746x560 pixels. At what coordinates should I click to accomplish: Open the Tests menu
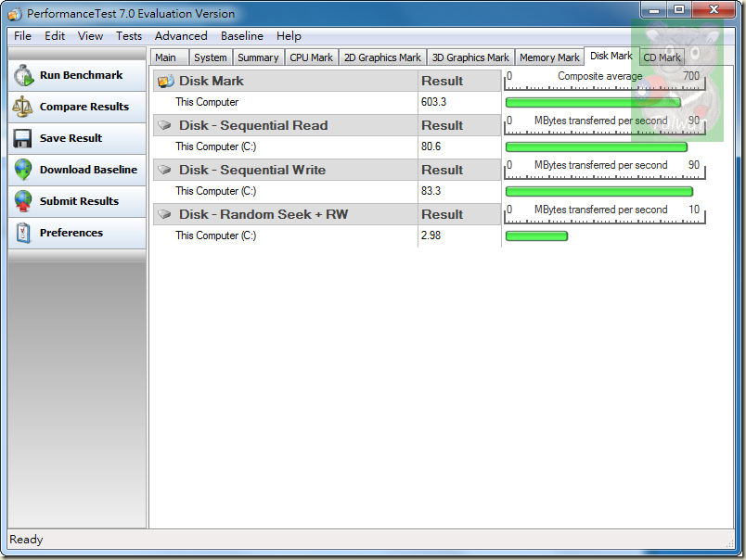[x=129, y=36]
